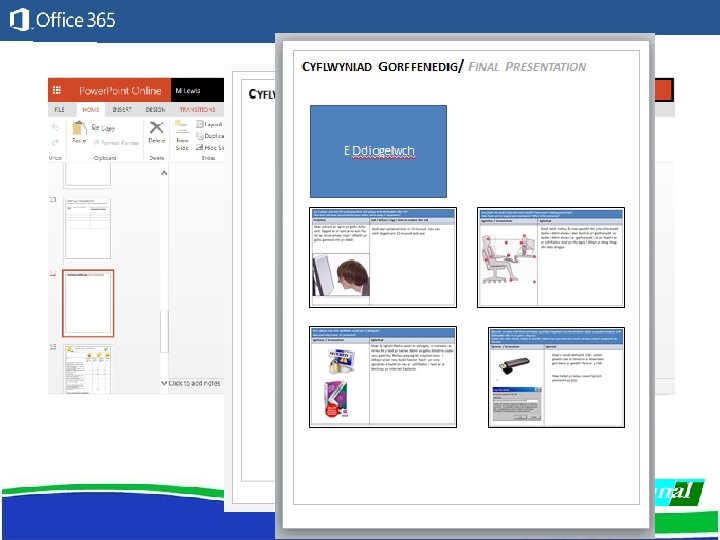
Task: Open the app launcher waffle icon
Action: [57, 90]
